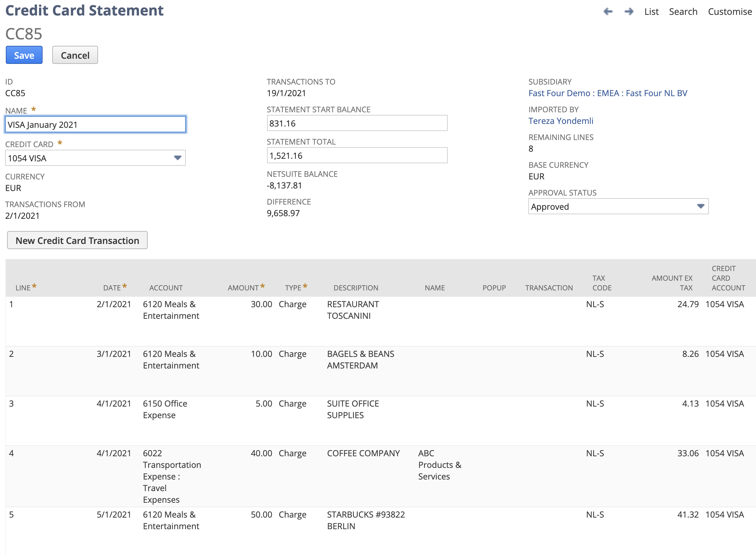Screen dimensions: 756x555
Task: Select line 1 RESTAURANT TOSCANINI row
Action: 353,310
